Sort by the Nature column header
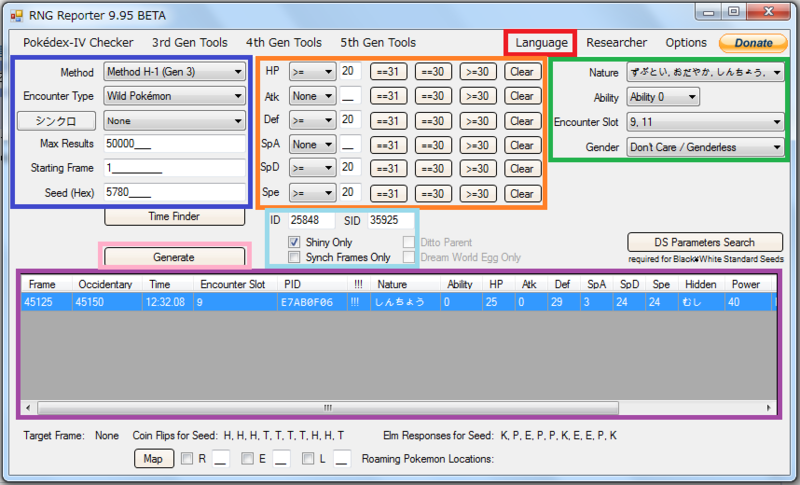This screenshot has height=485, width=800. 406,284
